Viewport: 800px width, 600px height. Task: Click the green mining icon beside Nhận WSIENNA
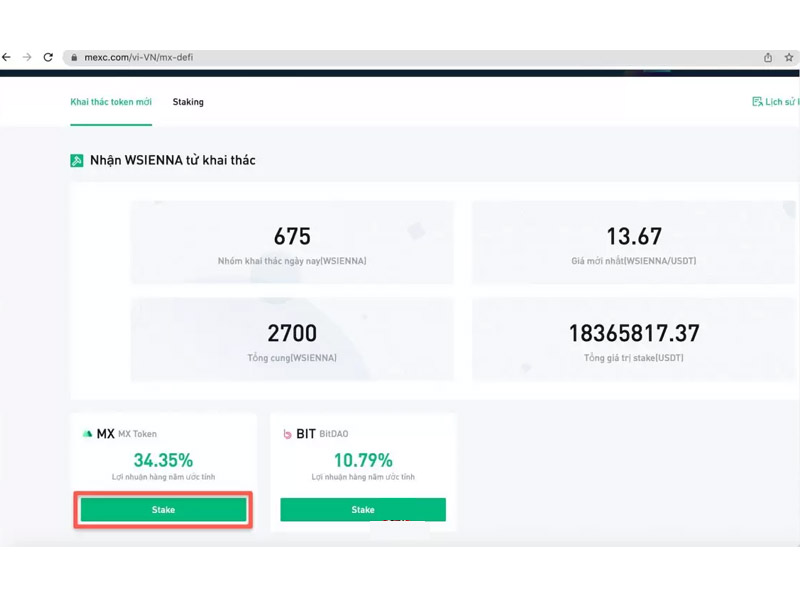[x=77, y=161]
